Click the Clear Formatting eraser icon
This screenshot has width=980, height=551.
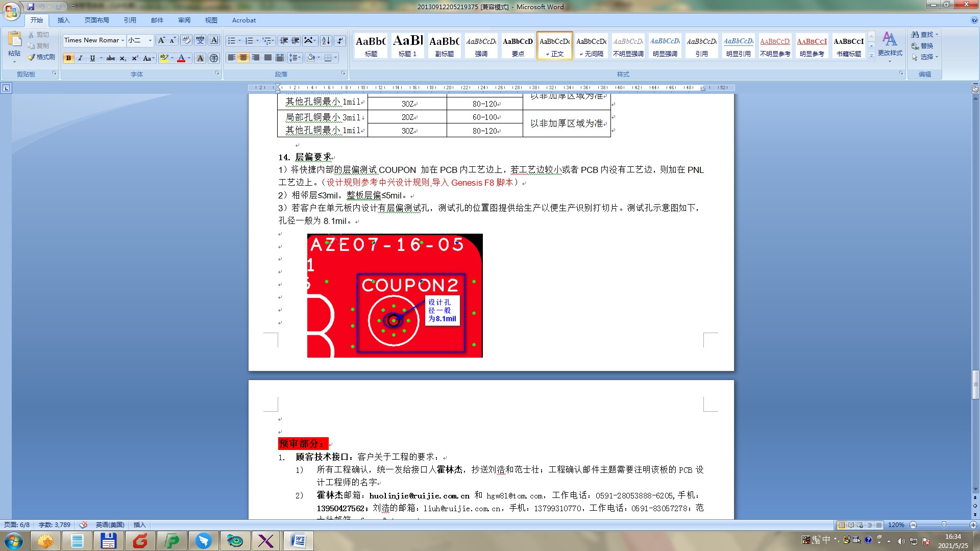(186, 40)
